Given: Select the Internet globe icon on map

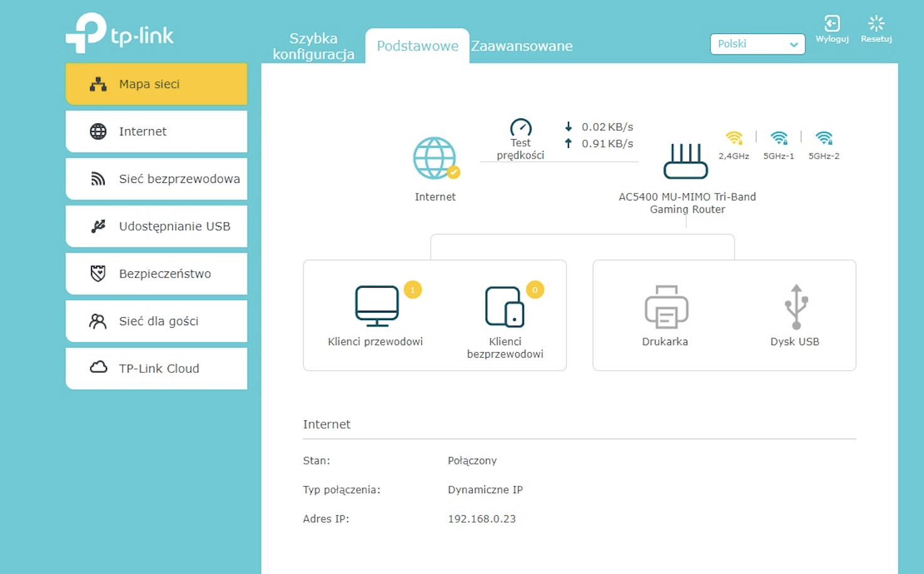Looking at the screenshot, I should (436, 158).
